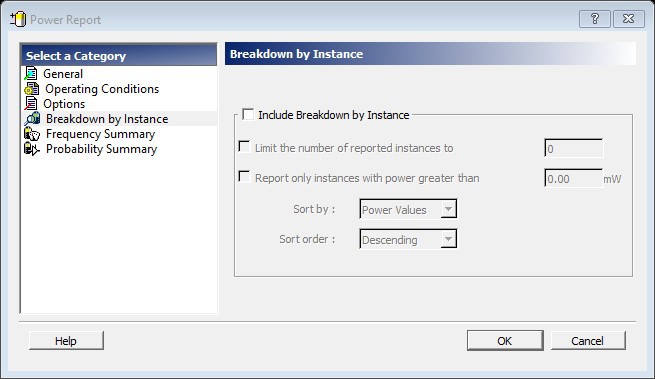
Task: Click the OK button
Action: pos(505,341)
